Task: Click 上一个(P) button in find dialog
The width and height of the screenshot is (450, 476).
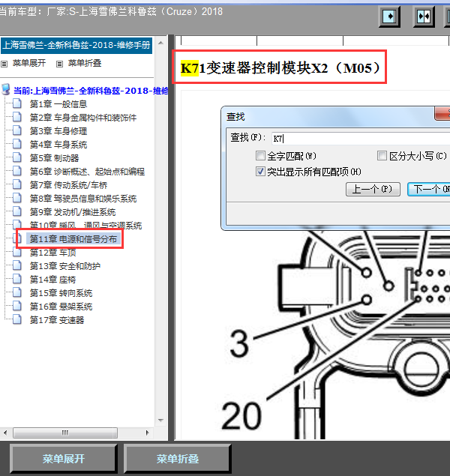Action: click(373, 189)
